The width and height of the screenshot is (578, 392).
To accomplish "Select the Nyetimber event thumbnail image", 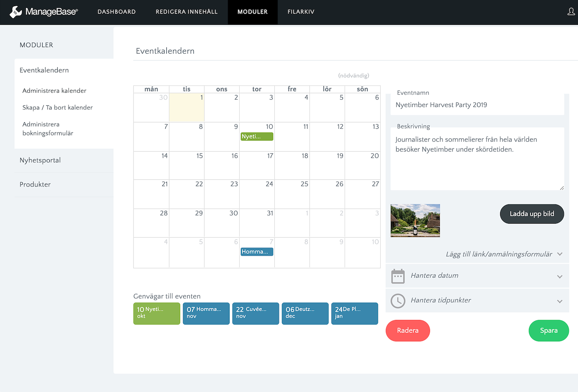I will pos(415,220).
